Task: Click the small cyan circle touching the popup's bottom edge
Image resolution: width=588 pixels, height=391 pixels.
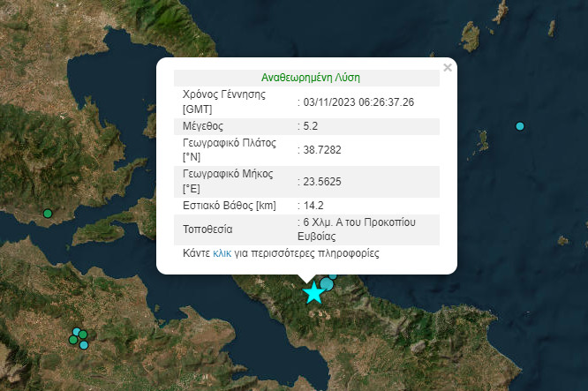Action: tap(333, 275)
